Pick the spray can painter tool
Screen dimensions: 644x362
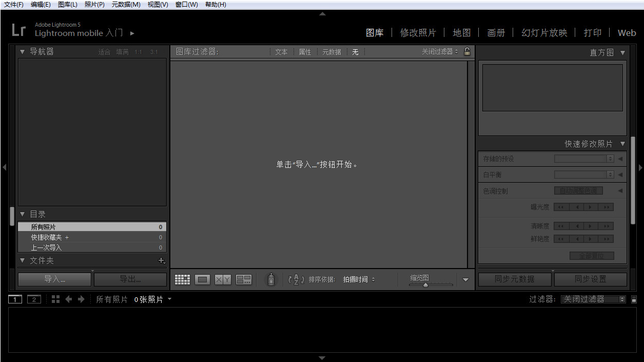click(x=271, y=279)
